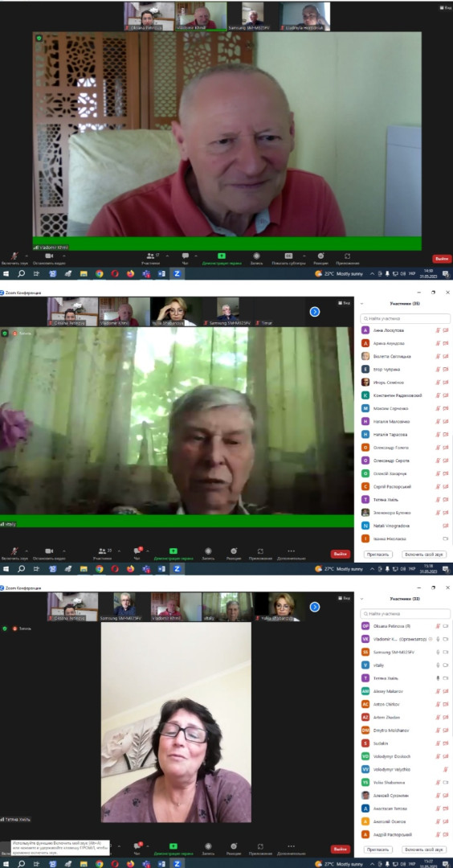Click Участники 35 toolbar button
453x868 pixels.
(x=102, y=553)
